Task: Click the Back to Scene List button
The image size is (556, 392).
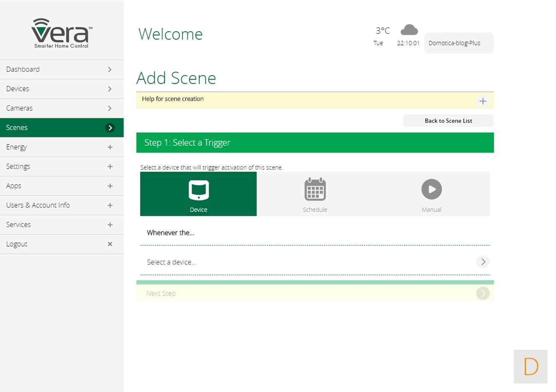Action: pyautogui.click(x=448, y=121)
